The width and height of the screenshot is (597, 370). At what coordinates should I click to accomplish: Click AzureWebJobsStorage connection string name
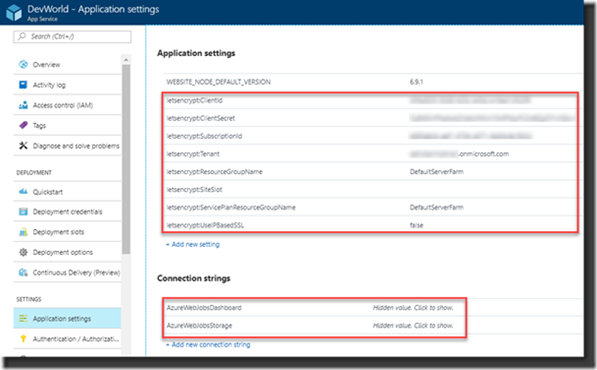point(199,325)
